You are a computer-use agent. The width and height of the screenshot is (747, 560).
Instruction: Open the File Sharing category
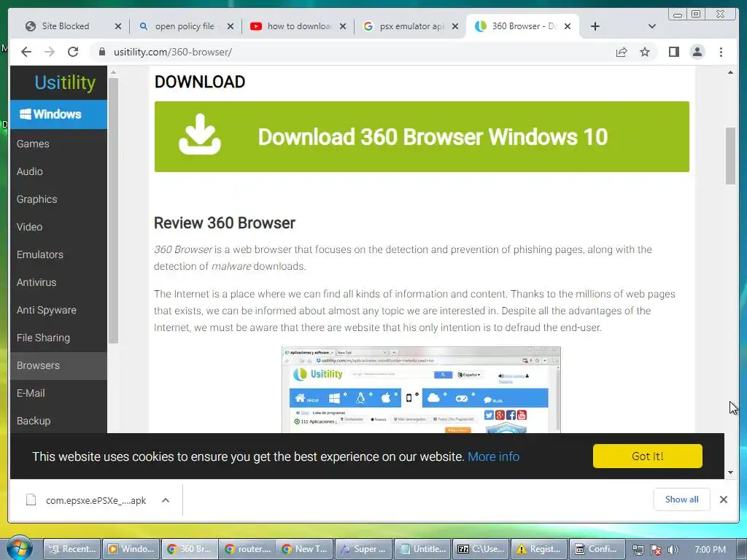click(58, 338)
